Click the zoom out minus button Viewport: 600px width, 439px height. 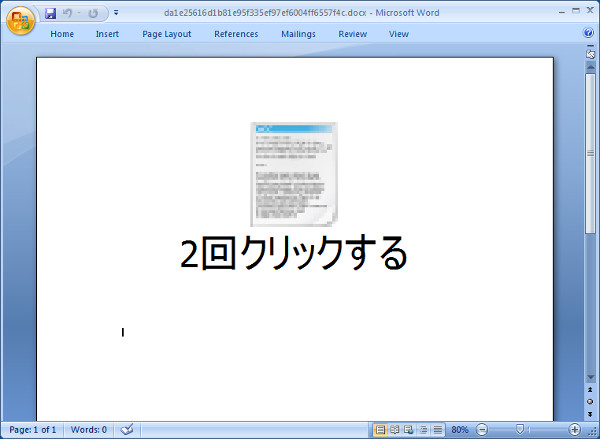pyautogui.click(x=482, y=429)
